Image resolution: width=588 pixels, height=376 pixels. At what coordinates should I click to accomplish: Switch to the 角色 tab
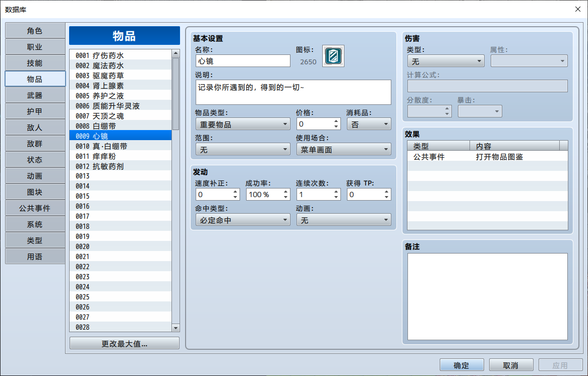(x=35, y=31)
